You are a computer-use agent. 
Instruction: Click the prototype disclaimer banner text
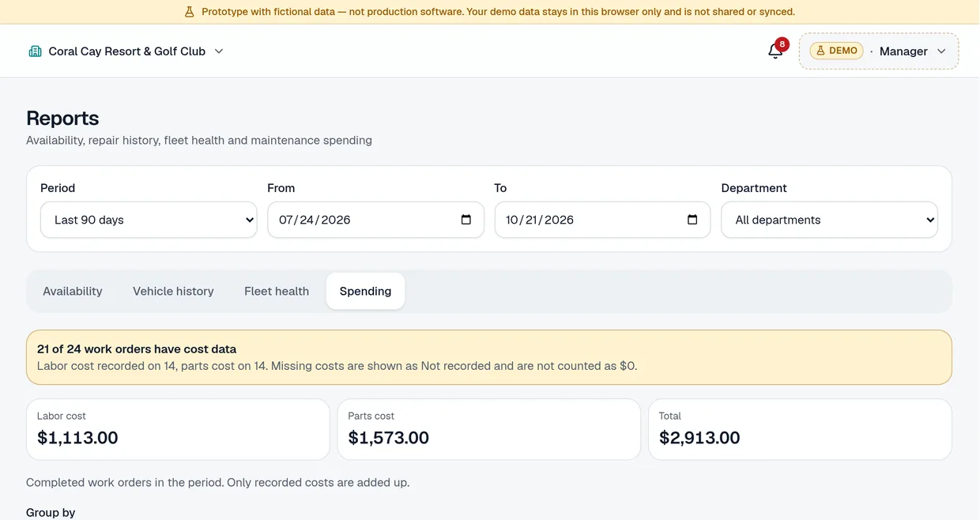(498, 12)
